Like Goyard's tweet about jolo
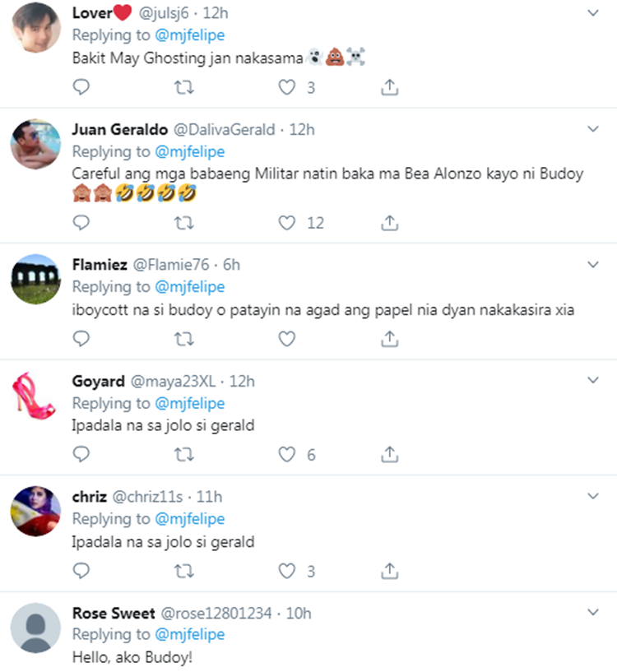 286,454
